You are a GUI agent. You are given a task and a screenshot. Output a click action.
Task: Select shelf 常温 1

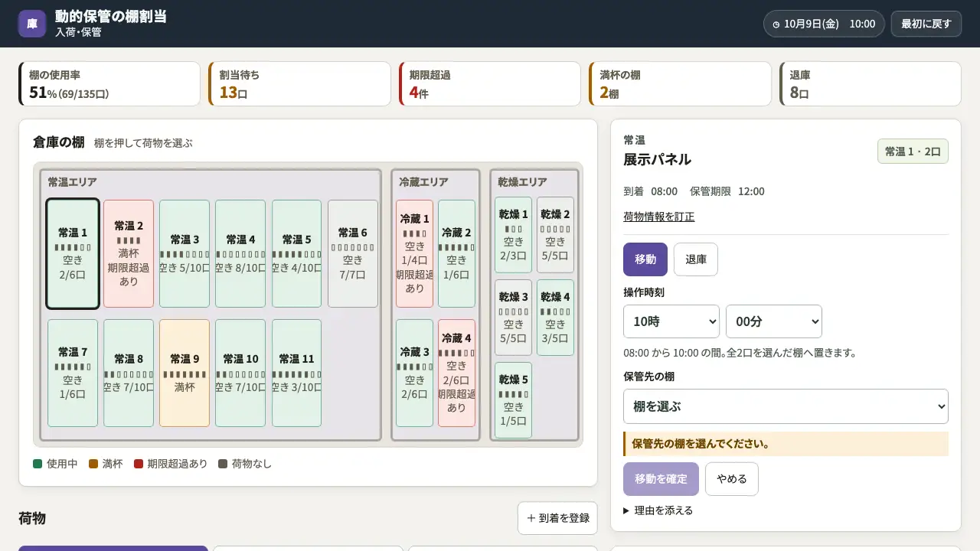73,253
